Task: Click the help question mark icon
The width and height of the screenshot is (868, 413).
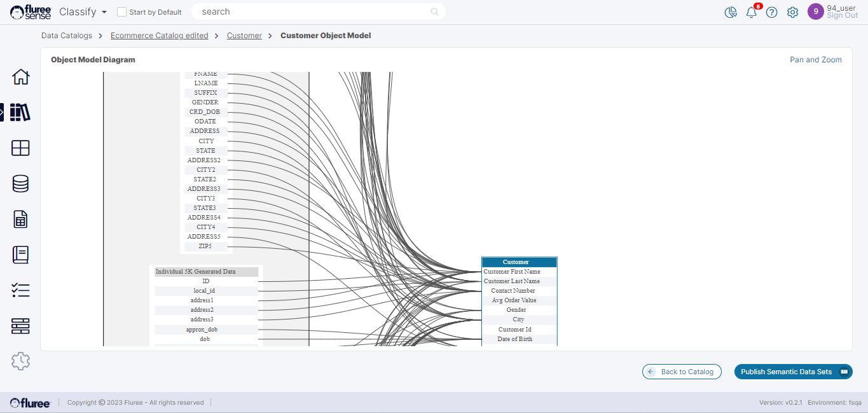Action: [771, 12]
